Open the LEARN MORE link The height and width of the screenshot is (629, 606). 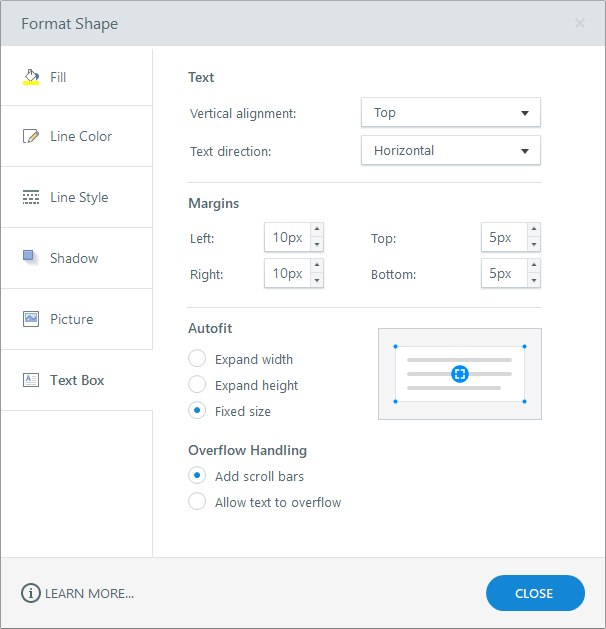[89, 593]
